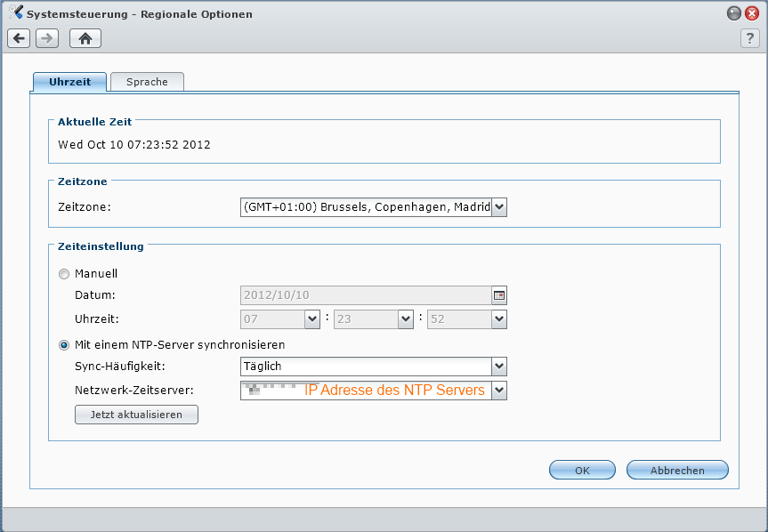Expand the Netzwerk-Zeitserver dropdown arrow

point(499,390)
